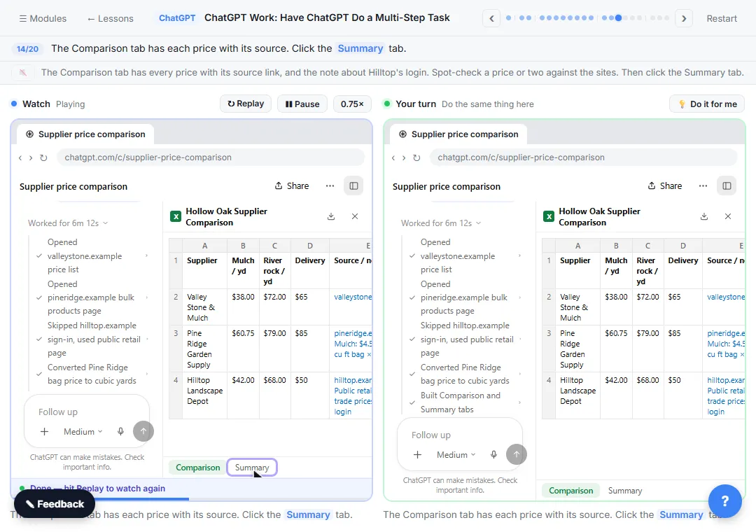
Task: Expand 'Worked for 6m 12s' in Your turn panel
Action: tap(441, 223)
